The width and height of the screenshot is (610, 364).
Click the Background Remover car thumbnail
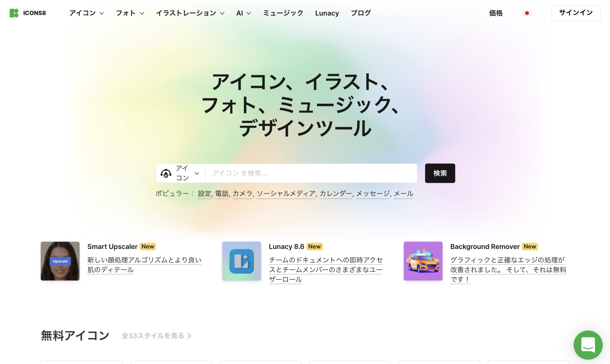423,261
